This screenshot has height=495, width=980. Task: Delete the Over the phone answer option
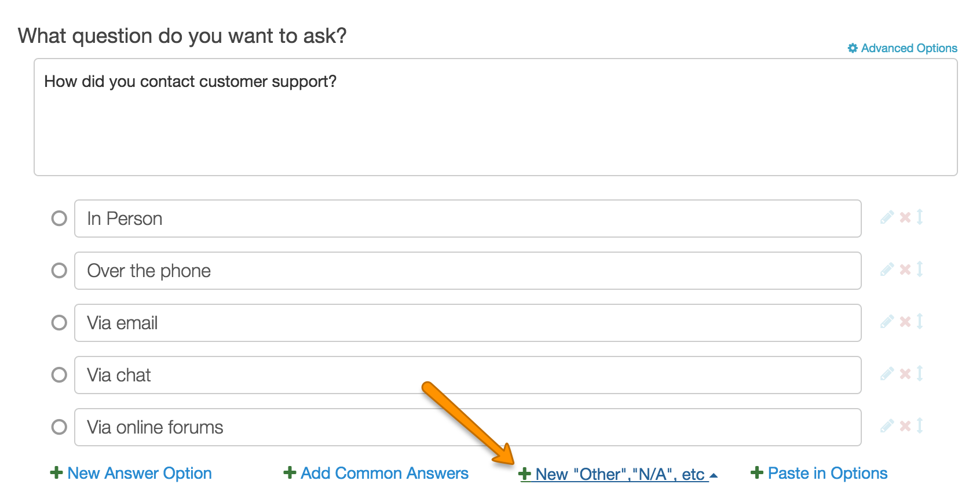click(x=905, y=270)
